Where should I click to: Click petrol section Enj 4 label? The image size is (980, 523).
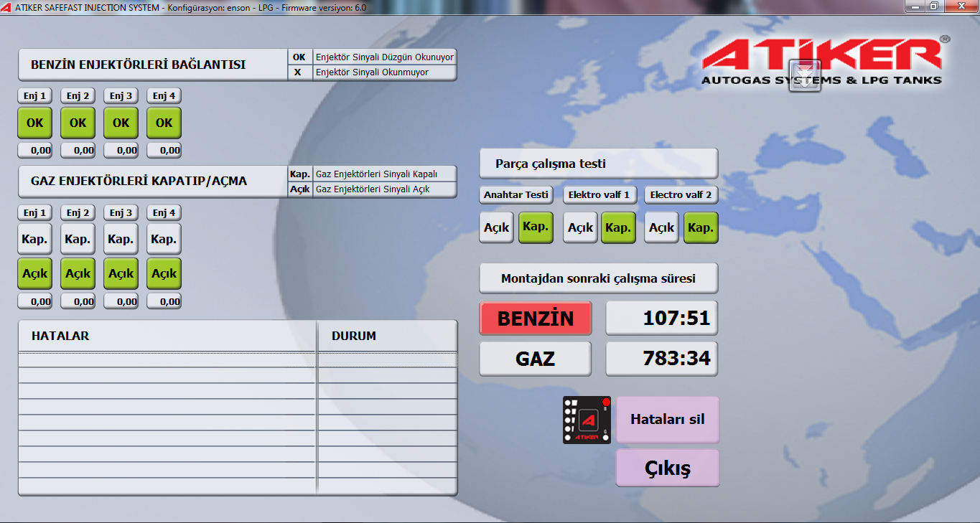(164, 95)
